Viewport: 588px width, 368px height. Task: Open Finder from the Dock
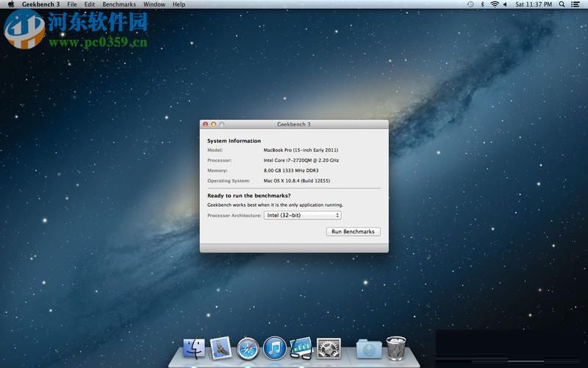(x=194, y=348)
